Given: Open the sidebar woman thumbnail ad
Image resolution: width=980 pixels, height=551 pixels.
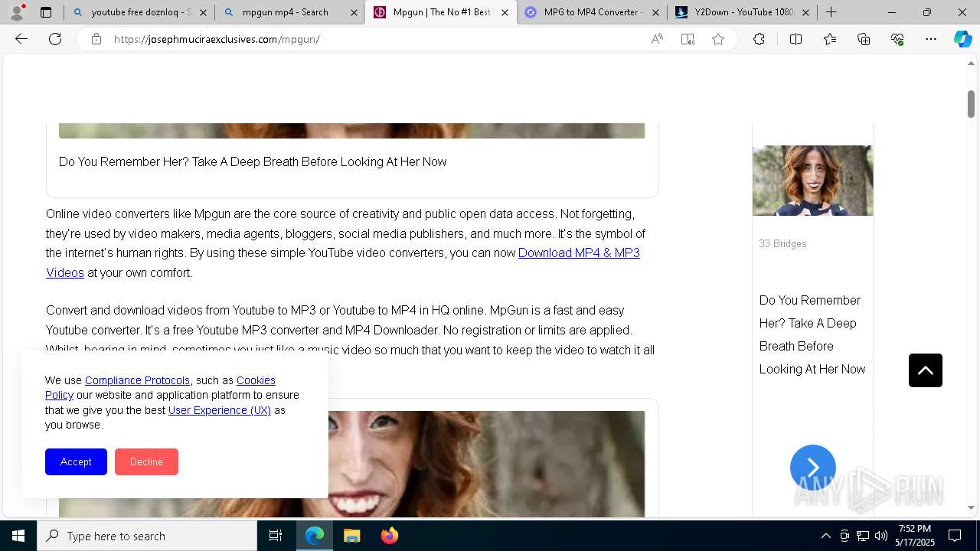Looking at the screenshot, I should pos(813,181).
